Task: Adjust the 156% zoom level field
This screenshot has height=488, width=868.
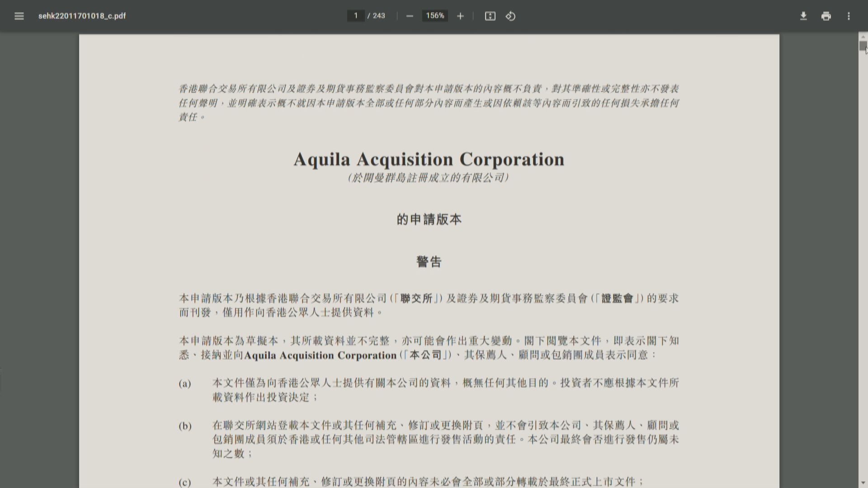Action: coord(434,15)
